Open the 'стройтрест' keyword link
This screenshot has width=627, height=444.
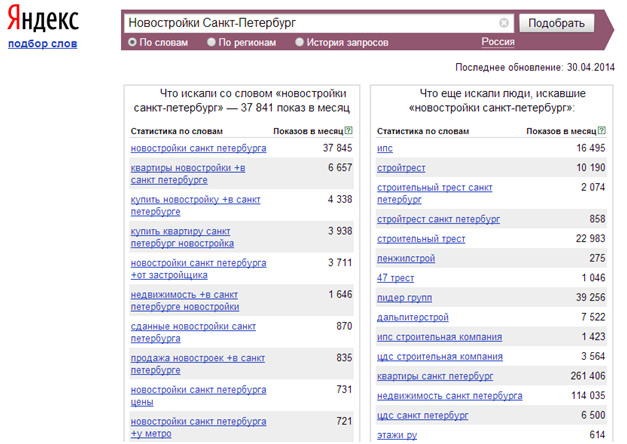[401, 168]
